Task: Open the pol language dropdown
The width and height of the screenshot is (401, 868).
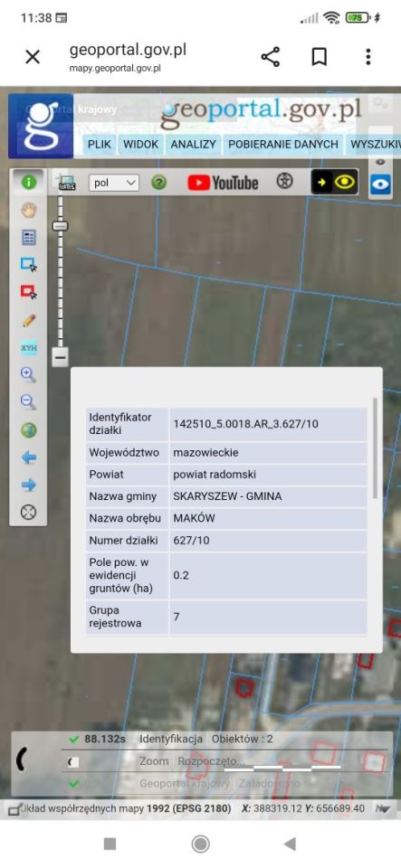Action: (114, 183)
